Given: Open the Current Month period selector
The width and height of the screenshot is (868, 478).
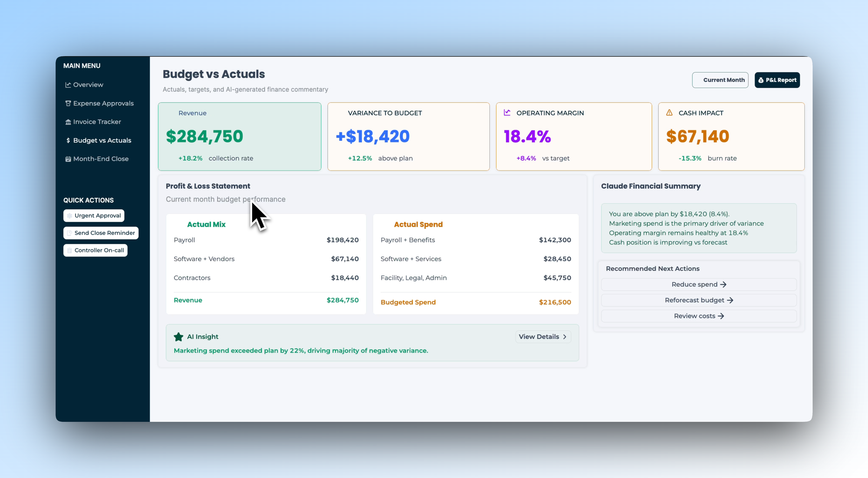Looking at the screenshot, I should [x=720, y=80].
